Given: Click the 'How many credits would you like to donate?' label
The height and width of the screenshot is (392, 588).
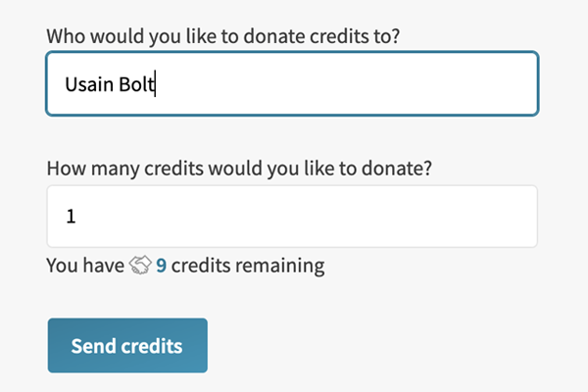Looking at the screenshot, I should (x=239, y=167).
